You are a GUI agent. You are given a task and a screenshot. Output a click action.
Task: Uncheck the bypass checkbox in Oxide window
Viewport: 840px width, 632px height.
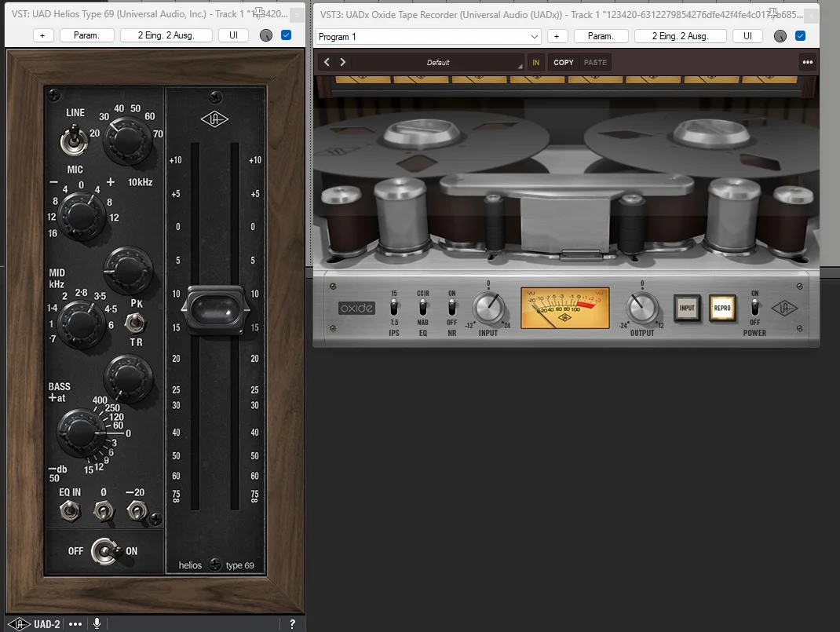801,35
